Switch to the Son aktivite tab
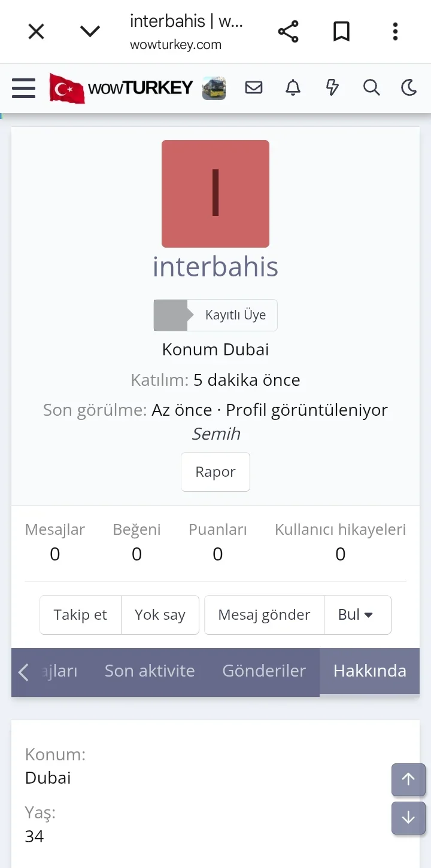This screenshot has height=868, width=431. (x=150, y=671)
